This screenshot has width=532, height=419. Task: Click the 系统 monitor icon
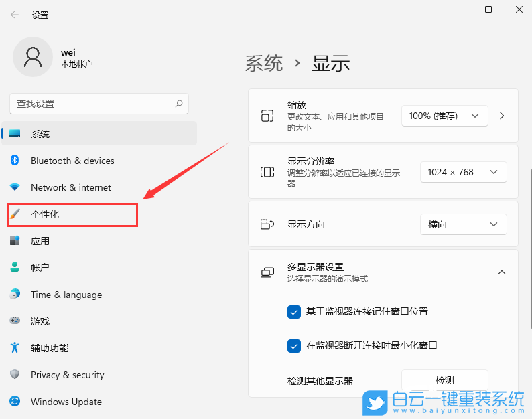click(15, 134)
